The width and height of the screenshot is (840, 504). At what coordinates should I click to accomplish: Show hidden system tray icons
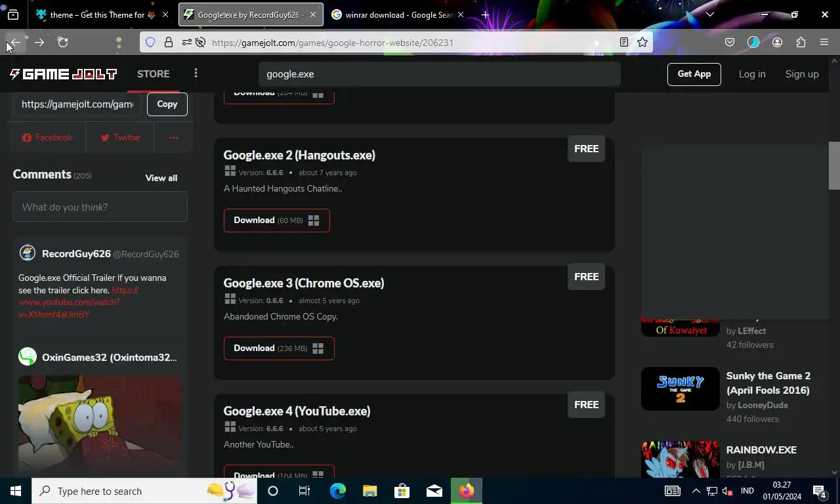click(696, 491)
